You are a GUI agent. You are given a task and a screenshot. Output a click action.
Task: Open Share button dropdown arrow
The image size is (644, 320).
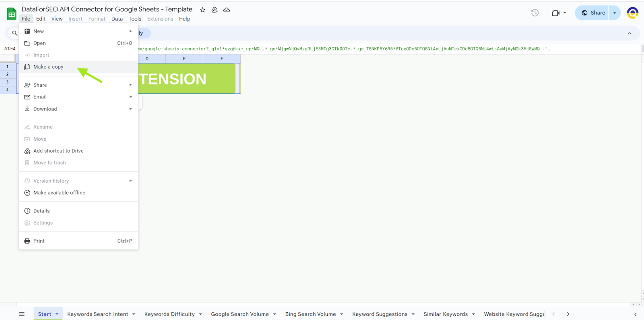615,13
